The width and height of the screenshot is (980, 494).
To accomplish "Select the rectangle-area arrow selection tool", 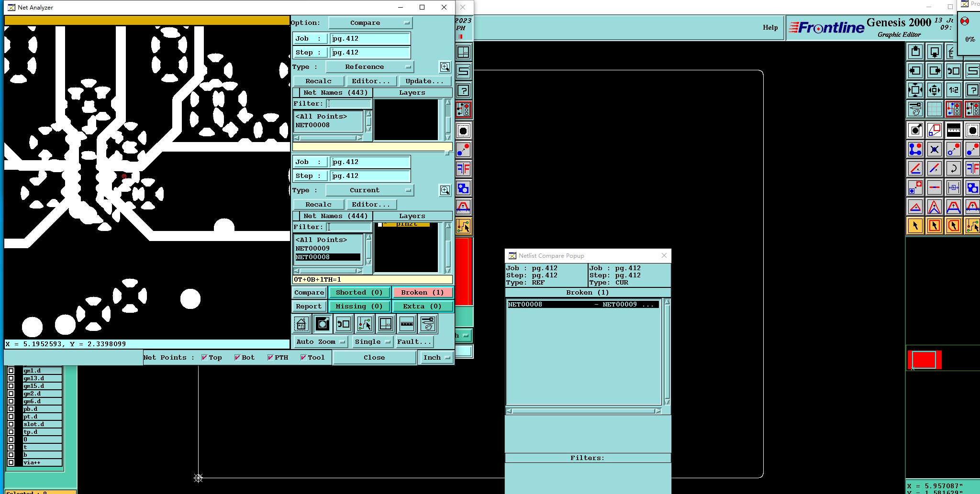I will pyautogui.click(x=935, y=226).
